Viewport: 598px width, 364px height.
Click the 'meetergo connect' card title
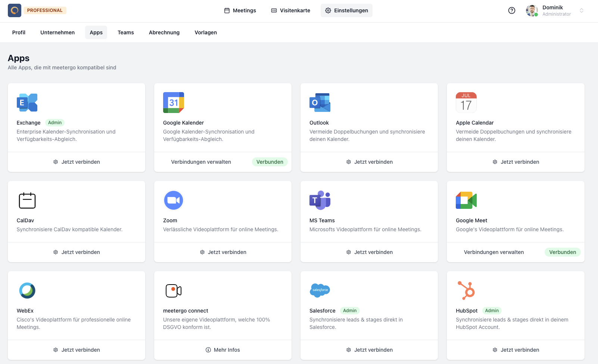point(186,311)
